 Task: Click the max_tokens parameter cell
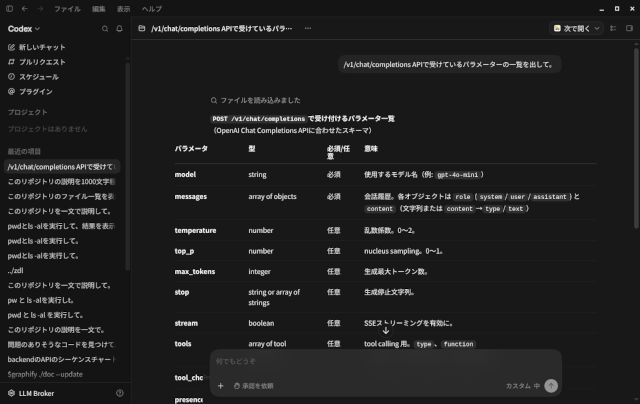195,272
